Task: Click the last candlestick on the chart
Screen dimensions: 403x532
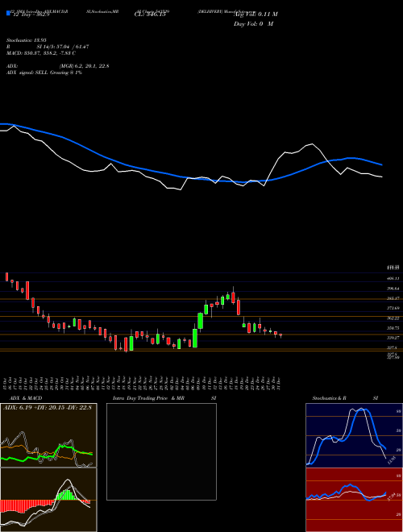Action: pos(280,335)
